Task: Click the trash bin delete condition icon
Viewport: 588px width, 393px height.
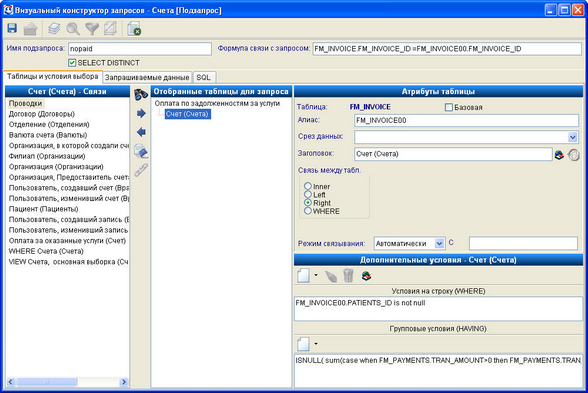Action: 348,276
